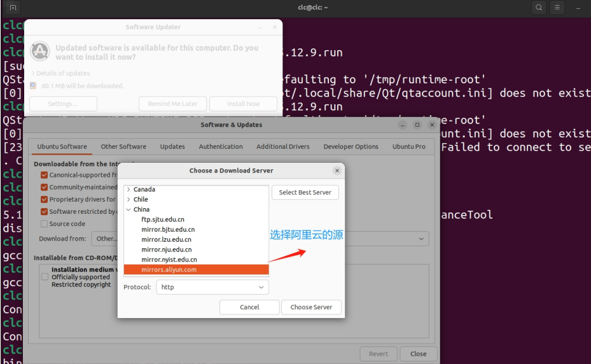The image size is (591, 364).
Task: Toggle Canonical-supported software checkbox
Action: click(x=44, y=175)
